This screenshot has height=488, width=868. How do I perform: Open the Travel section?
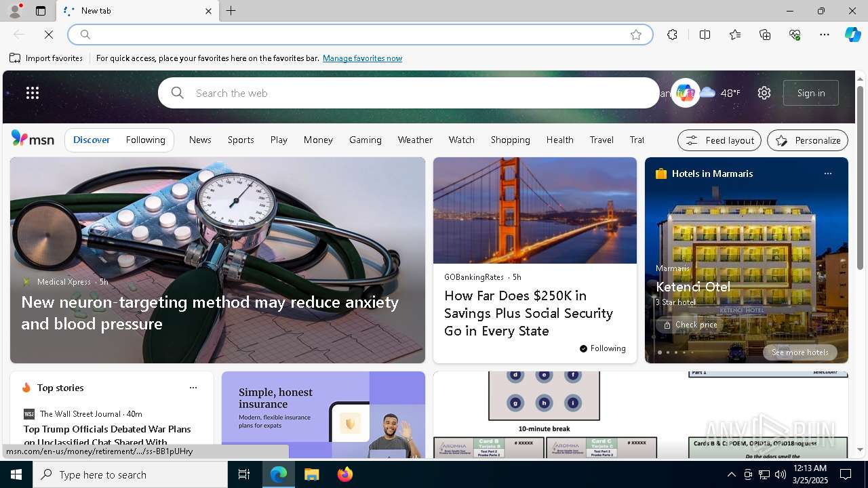601,140
